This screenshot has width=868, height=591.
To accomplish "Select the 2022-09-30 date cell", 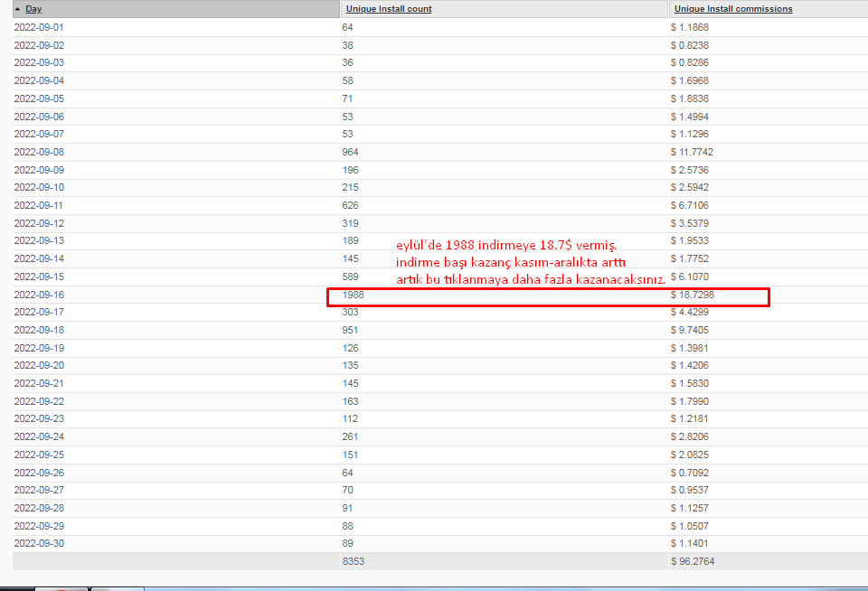I will 39,543.
